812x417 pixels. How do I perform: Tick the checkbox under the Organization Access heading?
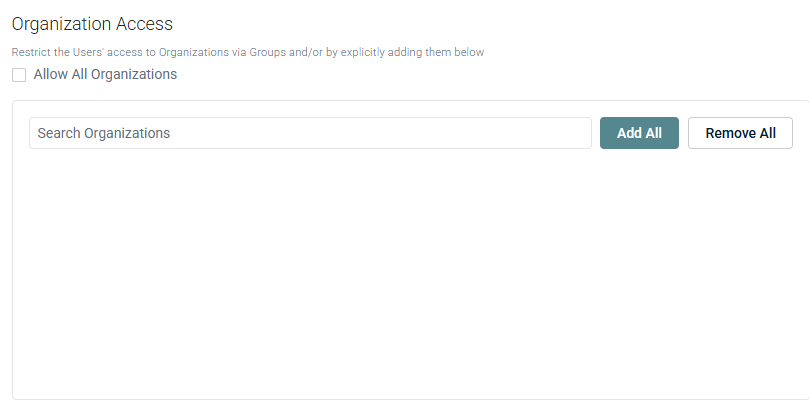click(x=19, y=75)
